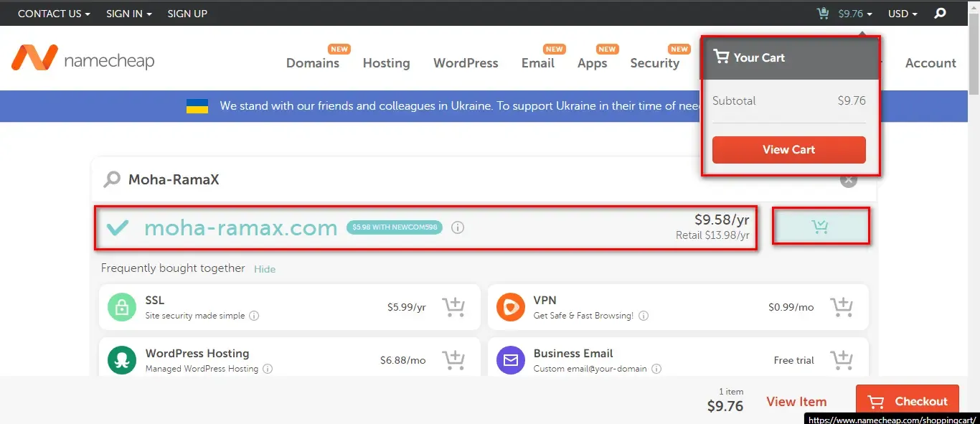Open the search magnifier icon in top bar
The image size is (980, 424).
tap(940, 14)
